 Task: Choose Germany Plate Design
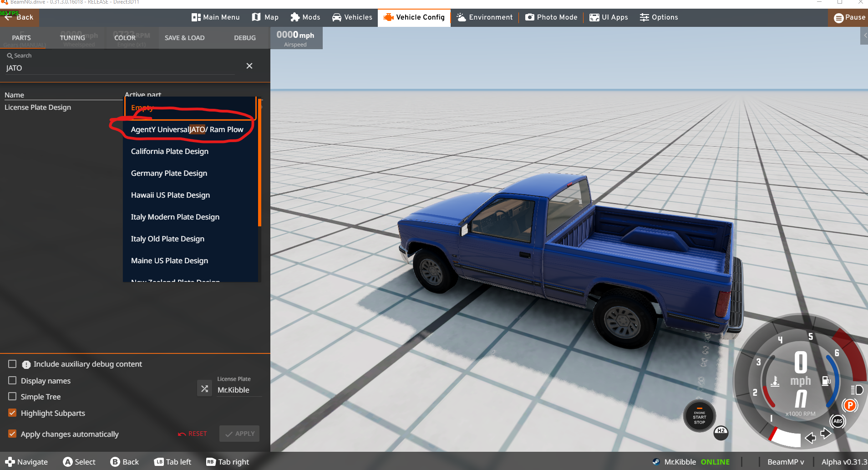[x=190, y=174]
